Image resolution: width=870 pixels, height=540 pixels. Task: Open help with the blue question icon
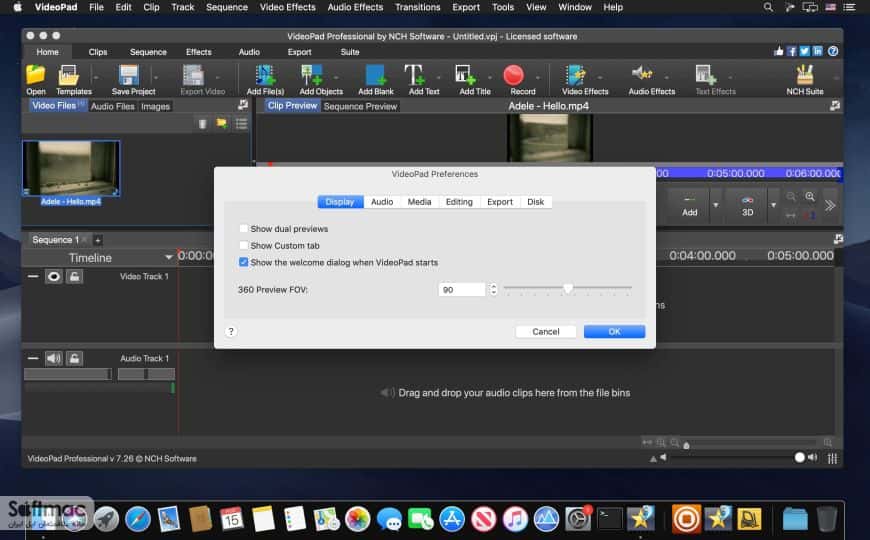point(833,51)
